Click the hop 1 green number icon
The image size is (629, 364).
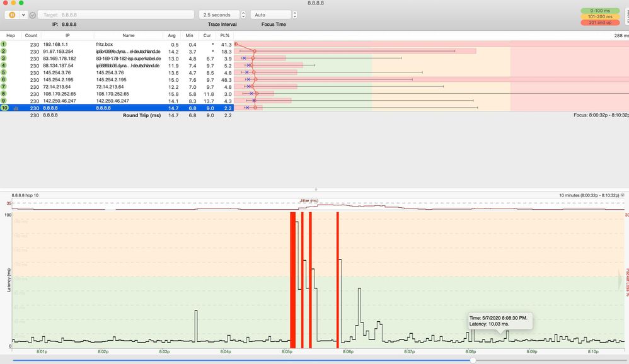[4, 44]
